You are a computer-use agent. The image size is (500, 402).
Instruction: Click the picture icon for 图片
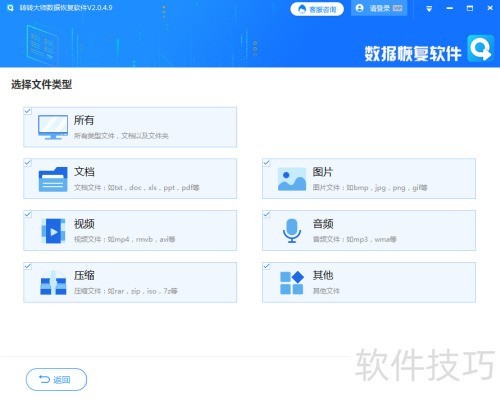292,179
